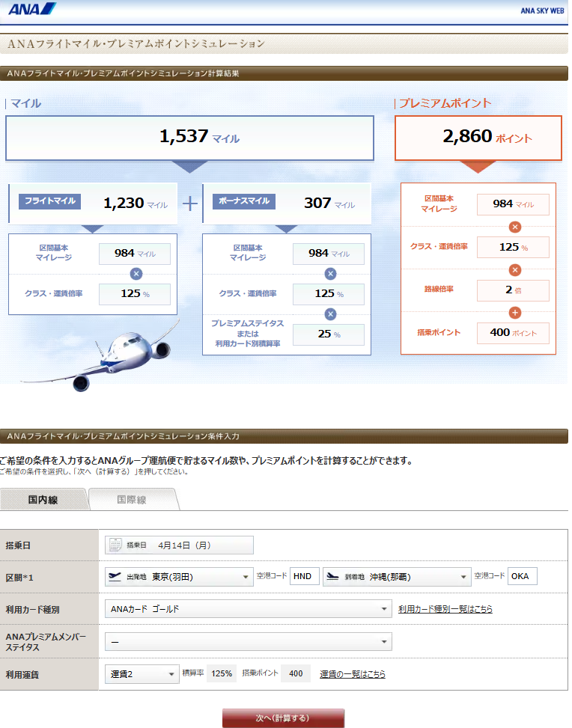Click orange multiply icon above route multiplier
This screenshot has height=728, width=572.
(x=515, y=270)
